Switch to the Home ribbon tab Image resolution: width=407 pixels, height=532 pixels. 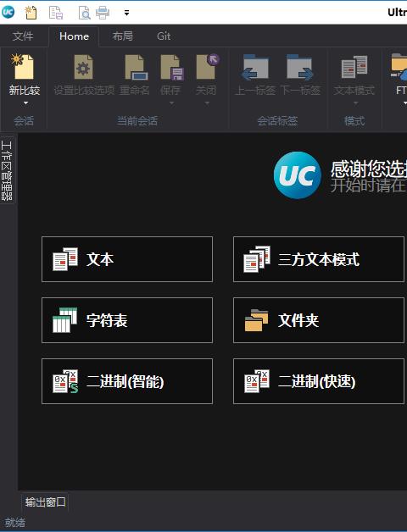click(x=74, y=36)
